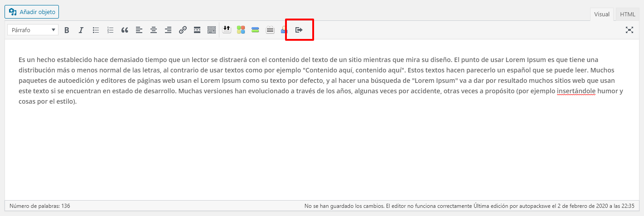This screenshot has height=216, width=644.
Task: Open the Párrafo format dropdown
Action: pos(33,30)
